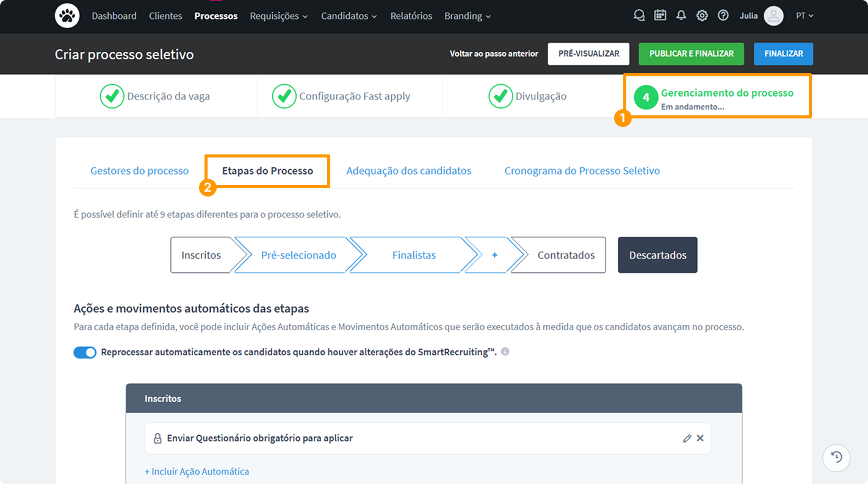The width and height of the screenshot is (868, 484).
Task: Open Julia's profile avatar
Action: (773, 15)
